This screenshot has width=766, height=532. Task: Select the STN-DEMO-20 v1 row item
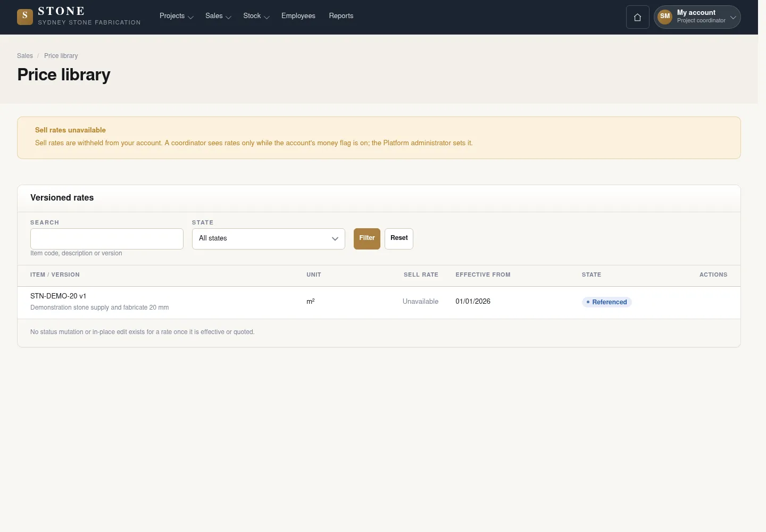click(x=58, y=296)
